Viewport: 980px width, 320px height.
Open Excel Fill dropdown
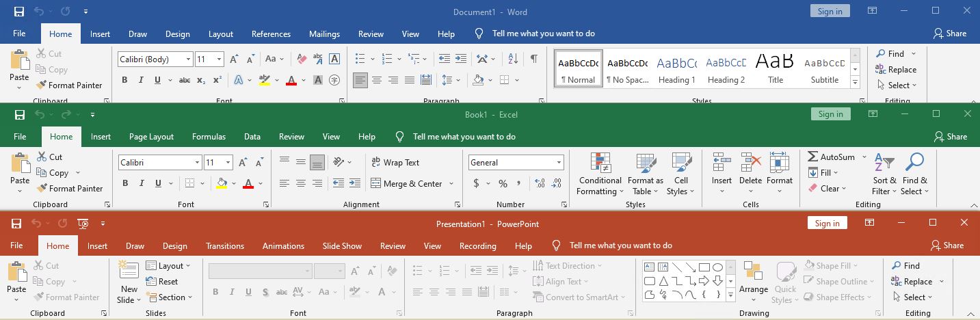click(823, 172)
